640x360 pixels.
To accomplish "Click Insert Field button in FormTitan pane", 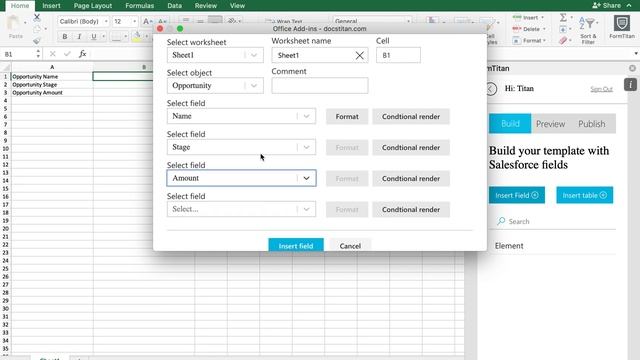I will (517, 195).
